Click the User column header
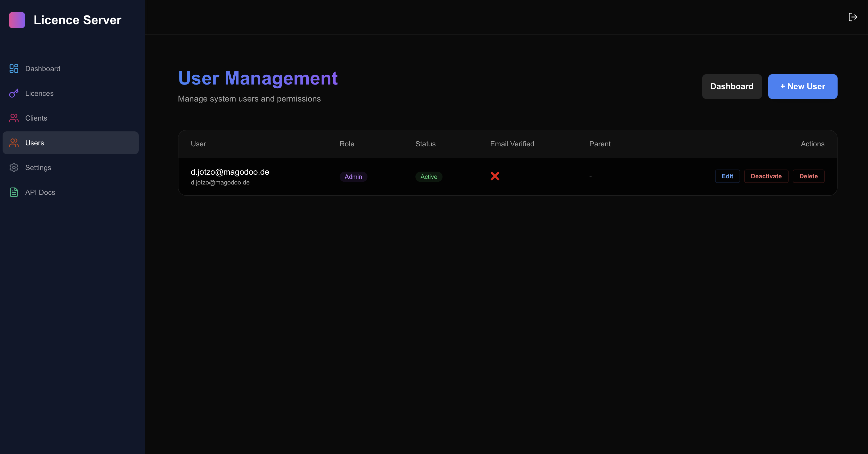 pyautogui.click(x=198, y=144)
